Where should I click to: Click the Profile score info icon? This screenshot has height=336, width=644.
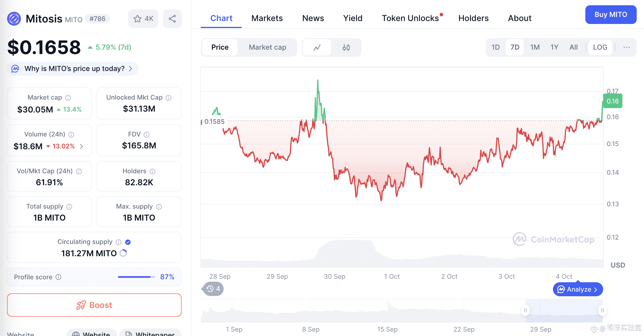coord(58,277)
